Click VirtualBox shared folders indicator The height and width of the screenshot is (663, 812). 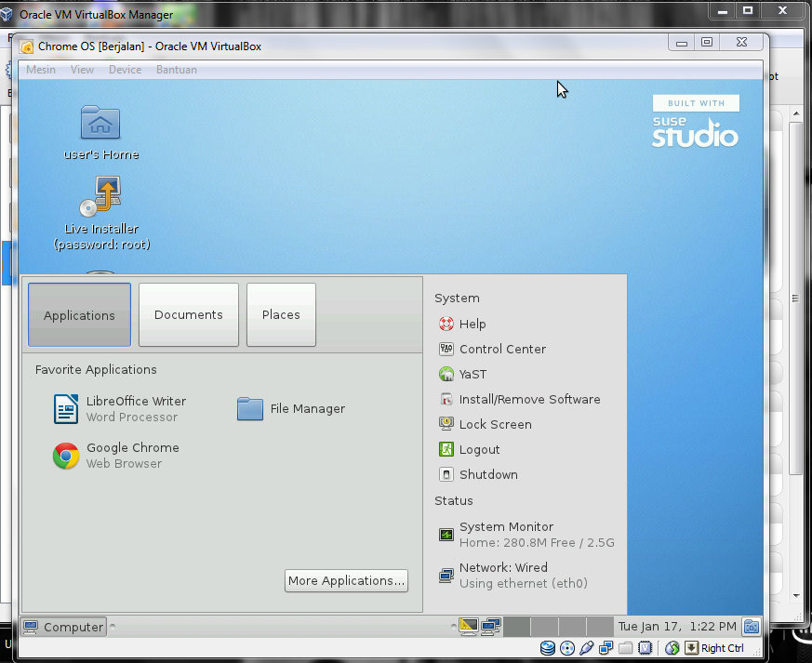click(x=626, y=648)
